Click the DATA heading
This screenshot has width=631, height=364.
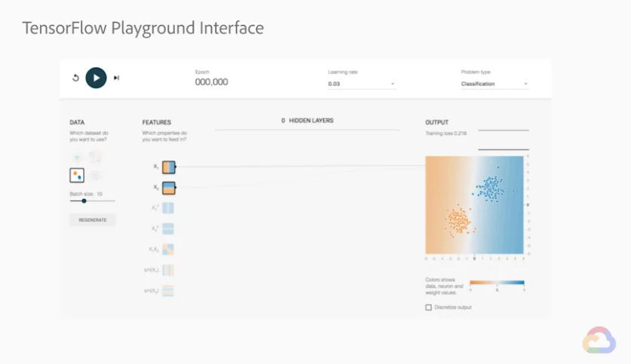tap(77, 122)
